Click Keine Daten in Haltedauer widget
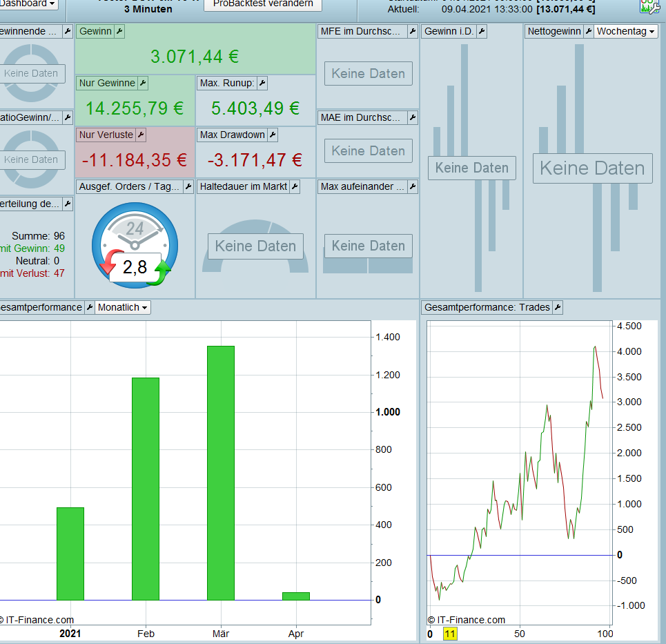This screenshot has height=644, width=666. coord(255,246)
